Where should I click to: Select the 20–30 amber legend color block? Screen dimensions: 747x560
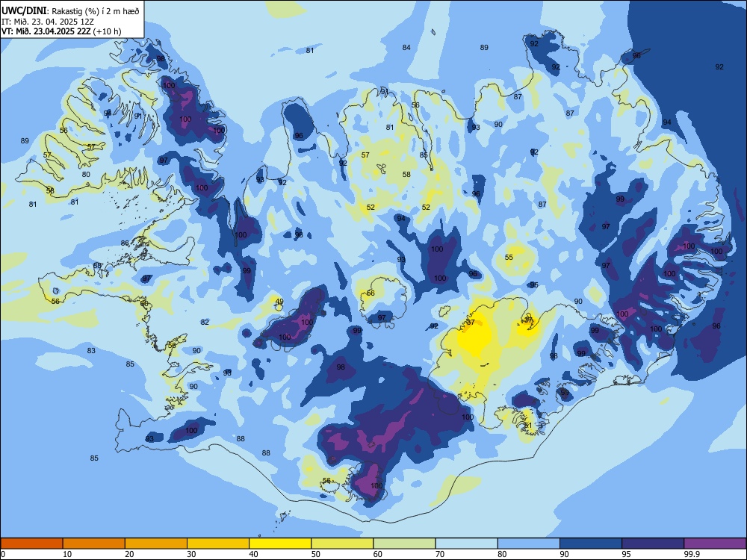[156, 544]
